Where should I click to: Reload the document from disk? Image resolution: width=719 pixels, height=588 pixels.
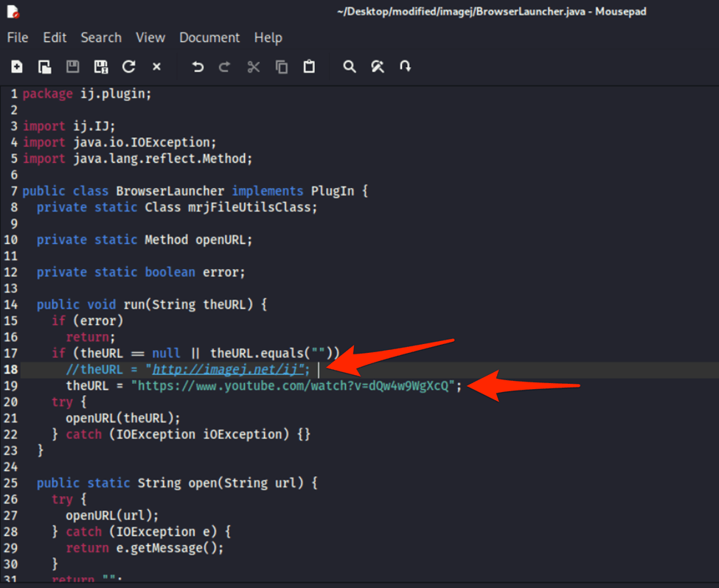coord(129,67)
